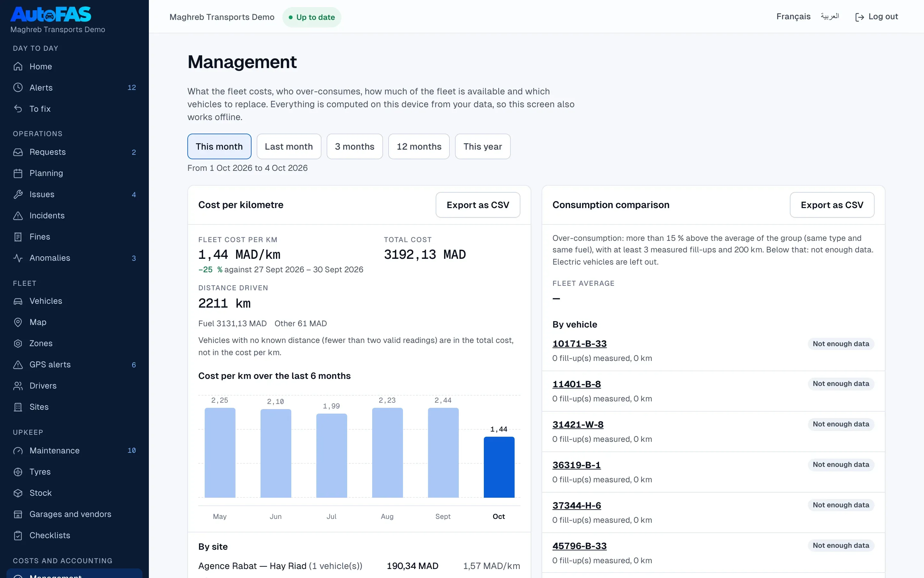Open Sites in the sidebar
The image size is (924, 578).
pos(74,407)
